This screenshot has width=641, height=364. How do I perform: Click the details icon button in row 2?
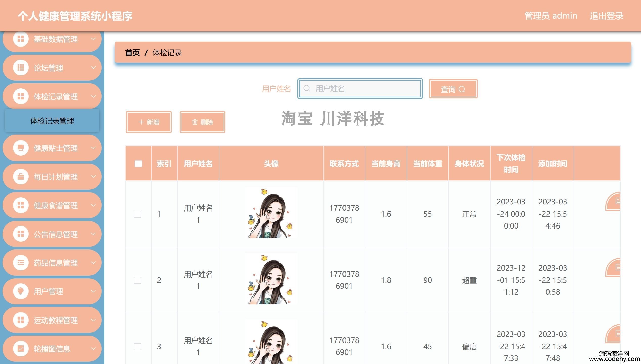[613, 267]
